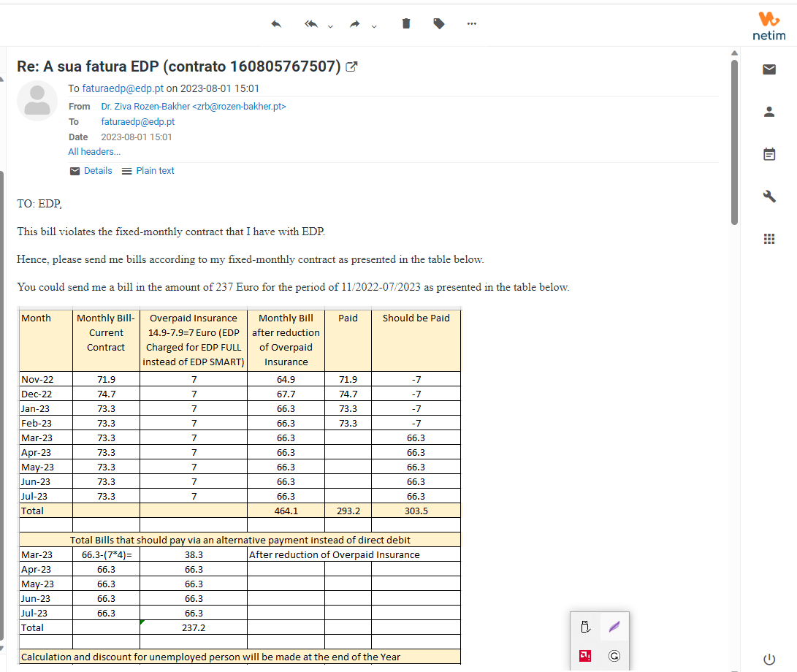
Task: Click the '38.3' cell in Mar-23 row
Action: [194, 554]
